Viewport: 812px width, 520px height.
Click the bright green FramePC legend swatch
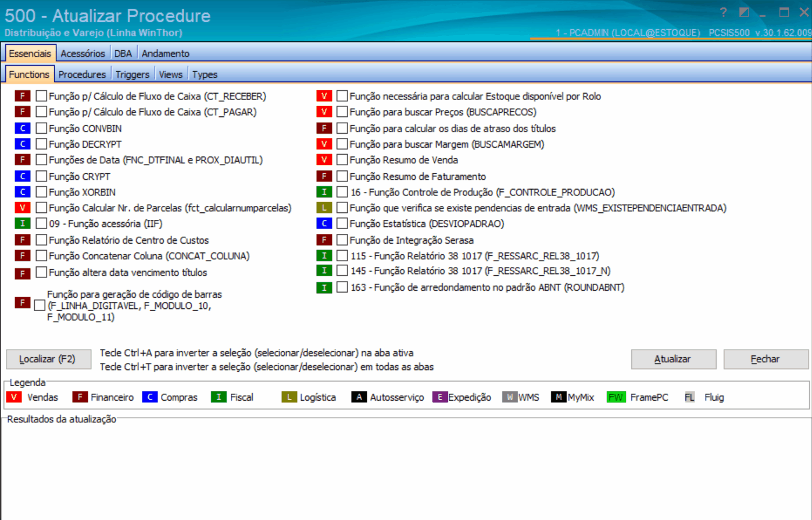[616, 397]
